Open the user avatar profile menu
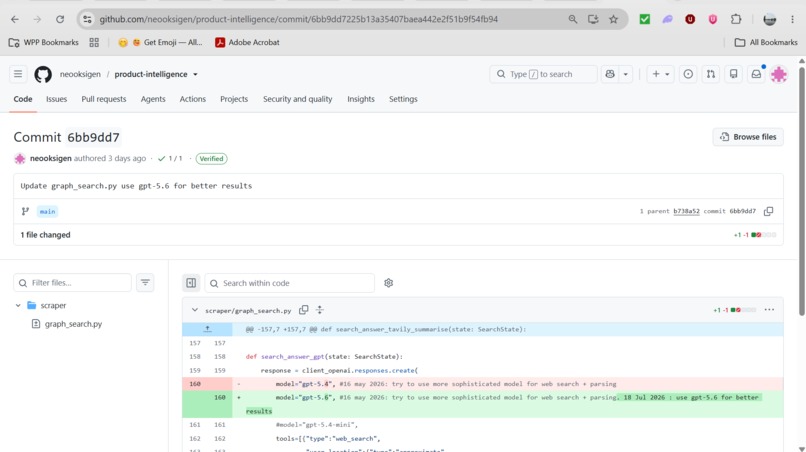This screenshot has width=806, height=452. [x=779, y=74]
